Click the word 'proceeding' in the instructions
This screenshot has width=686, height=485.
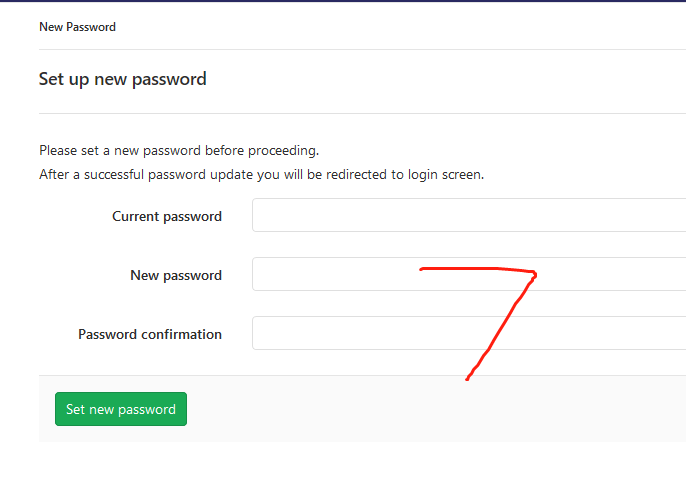pyautogui.click(x=282, y=151)
